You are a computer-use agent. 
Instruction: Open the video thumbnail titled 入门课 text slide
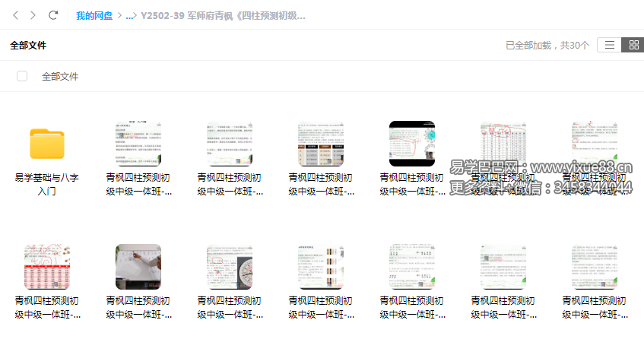tap(138, 144)
